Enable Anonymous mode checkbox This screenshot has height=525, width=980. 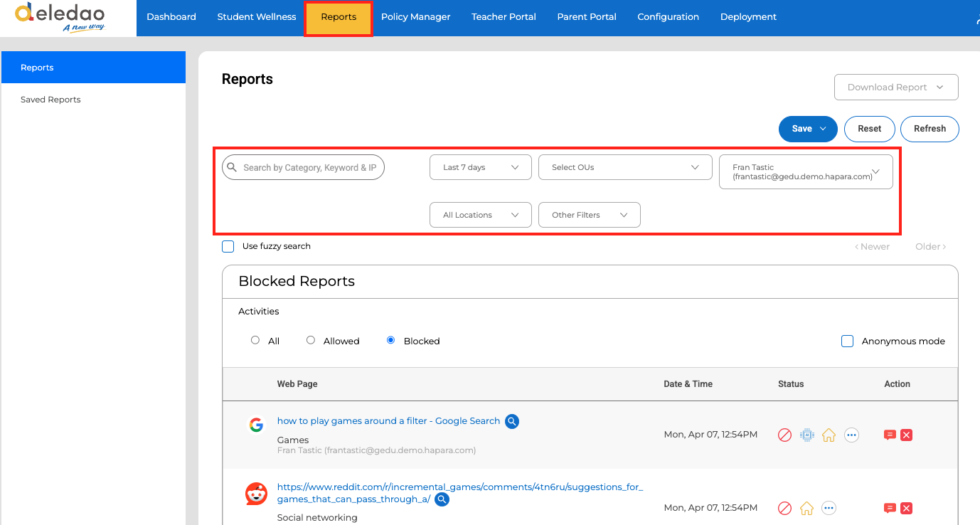(847, 341)
